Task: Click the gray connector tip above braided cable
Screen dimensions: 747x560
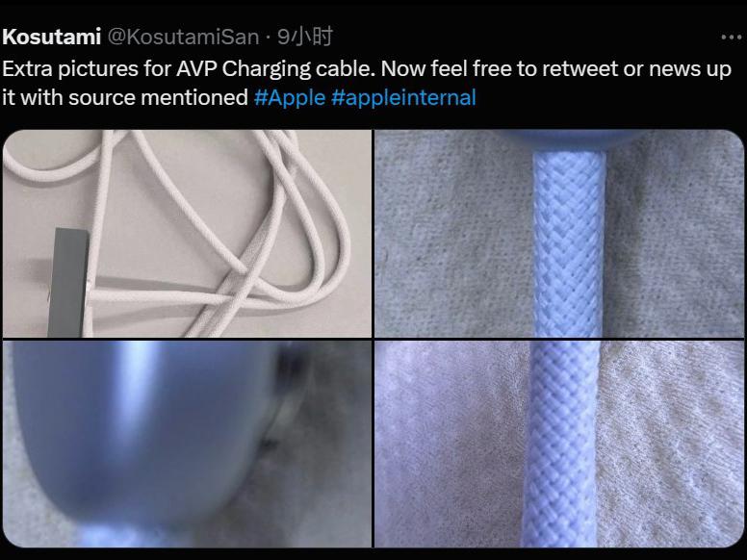Action: (x=569, y=140)
